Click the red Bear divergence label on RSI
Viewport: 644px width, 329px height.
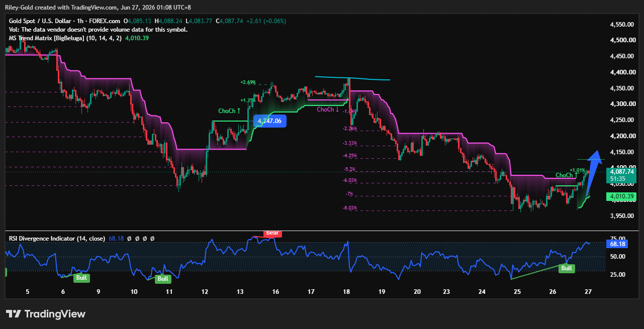coord(272,233)
